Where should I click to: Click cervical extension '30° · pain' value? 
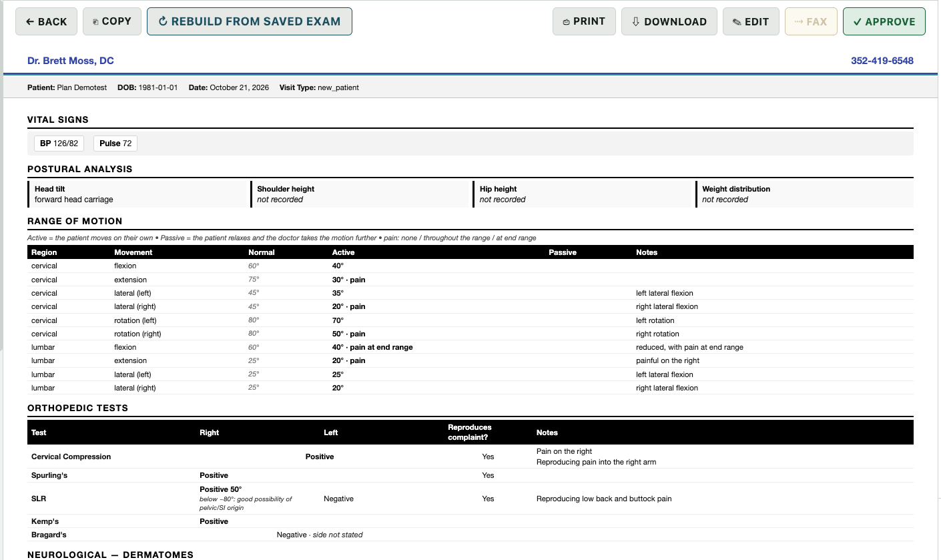[348, 280]
